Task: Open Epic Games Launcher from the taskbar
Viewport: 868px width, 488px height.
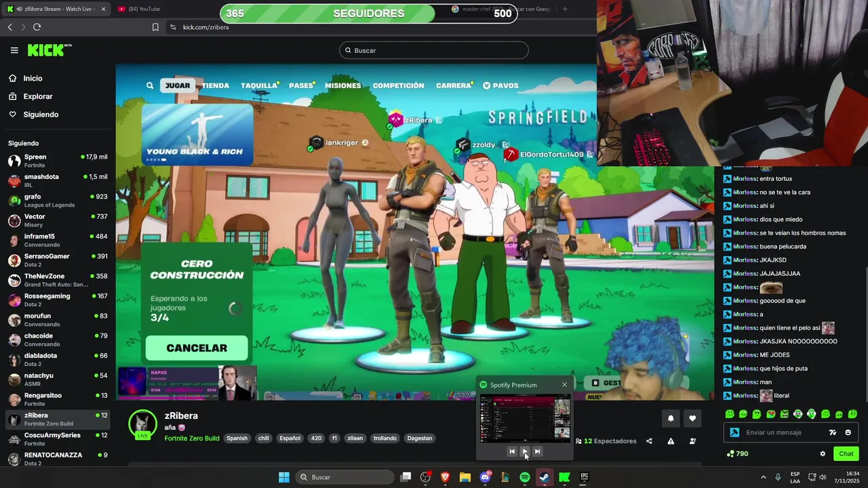Action: coord(585,477)
